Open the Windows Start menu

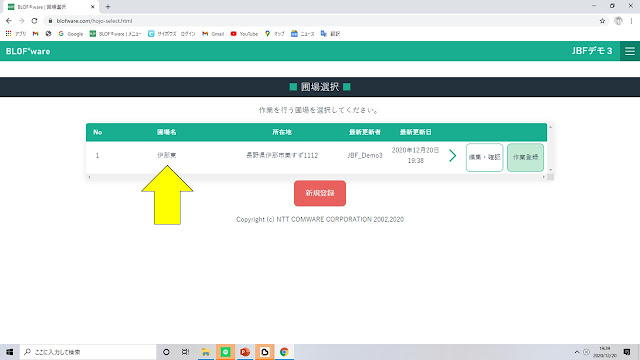(9, 352)
